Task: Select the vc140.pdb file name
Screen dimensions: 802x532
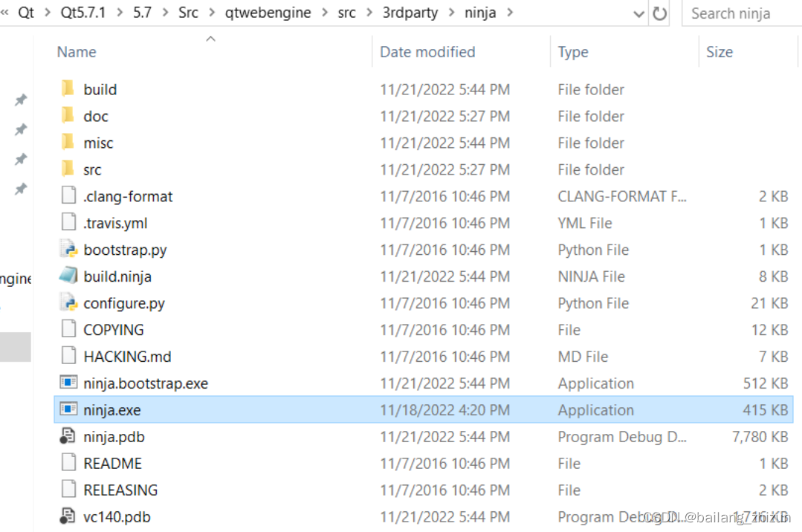Action: tap(117, 516)
